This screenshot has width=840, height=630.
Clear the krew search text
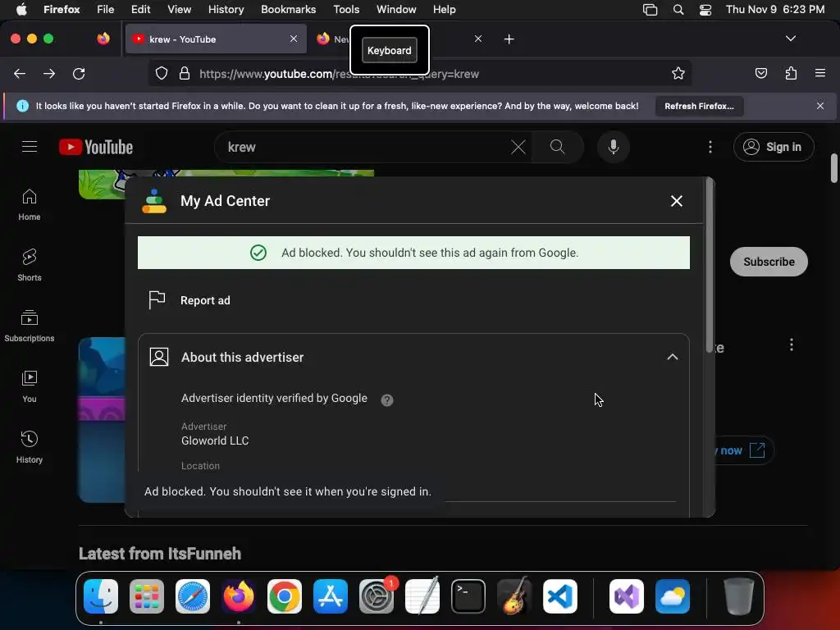pyautogui.click(x=518, y=147)
